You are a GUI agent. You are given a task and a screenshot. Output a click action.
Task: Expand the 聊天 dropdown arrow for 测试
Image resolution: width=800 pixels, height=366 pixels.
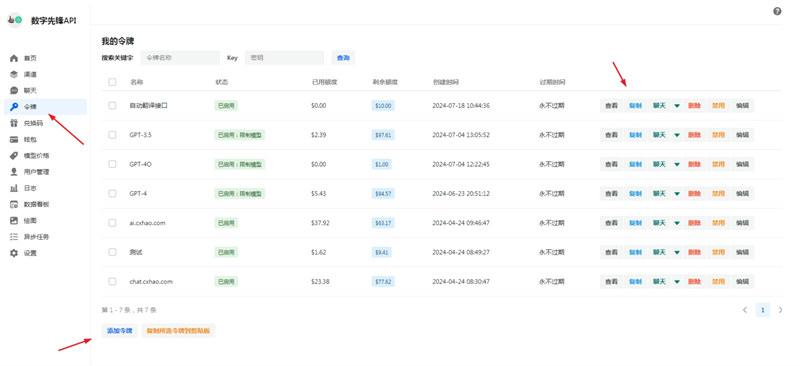tap(677, 252)
